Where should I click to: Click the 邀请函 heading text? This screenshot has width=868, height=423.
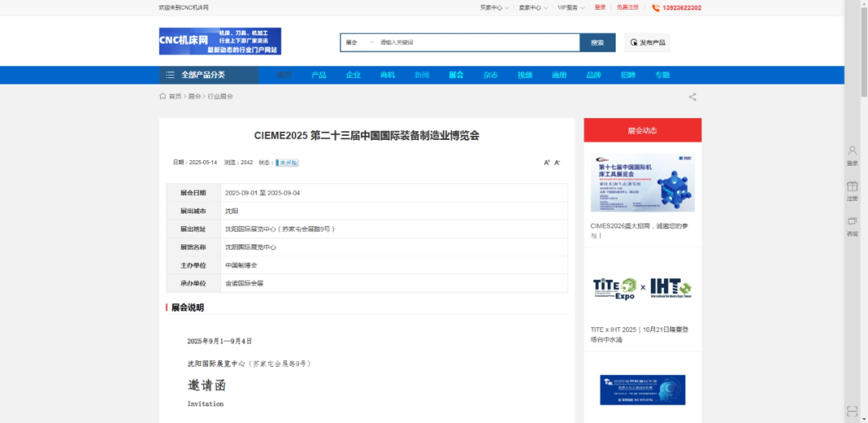click(x=207, y=385)
